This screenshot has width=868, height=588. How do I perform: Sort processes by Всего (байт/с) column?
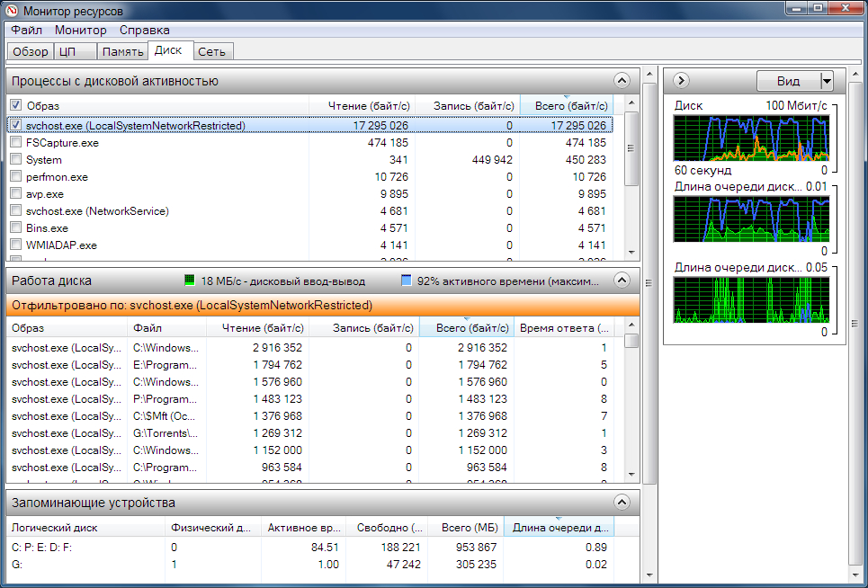tap(567, 106)
